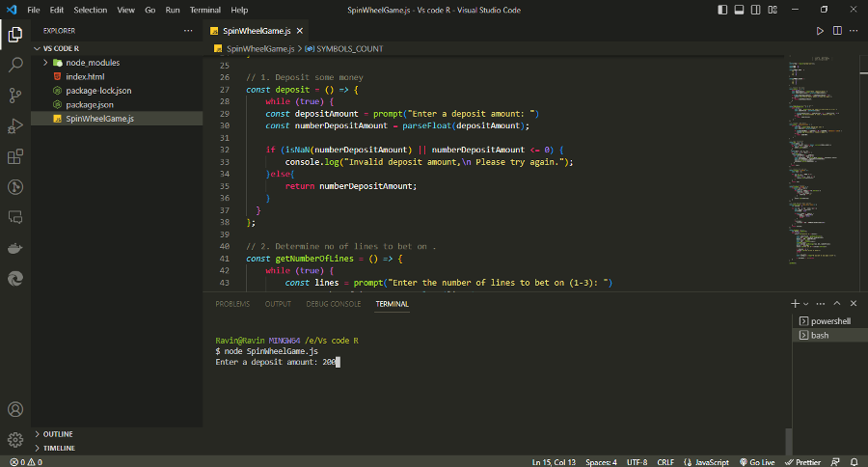
Task: Open the Remote chat sessions icon
Action: tap(15, 217)
